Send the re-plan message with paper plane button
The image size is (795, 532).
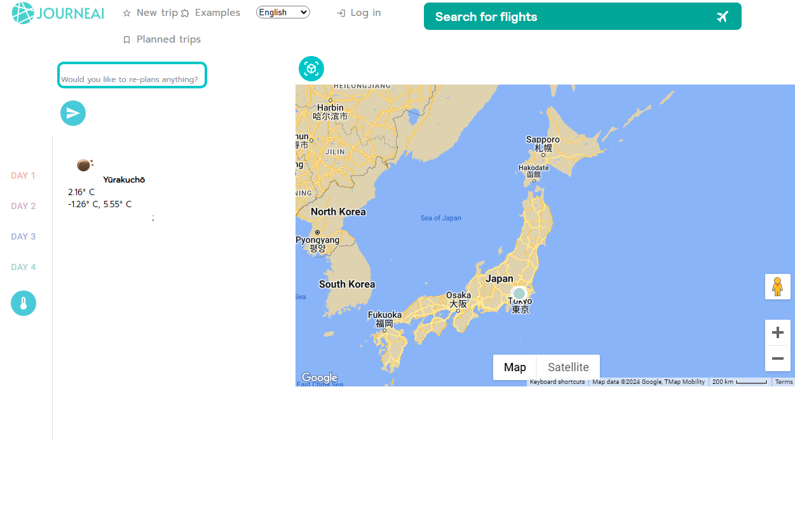tap(73, 113)
